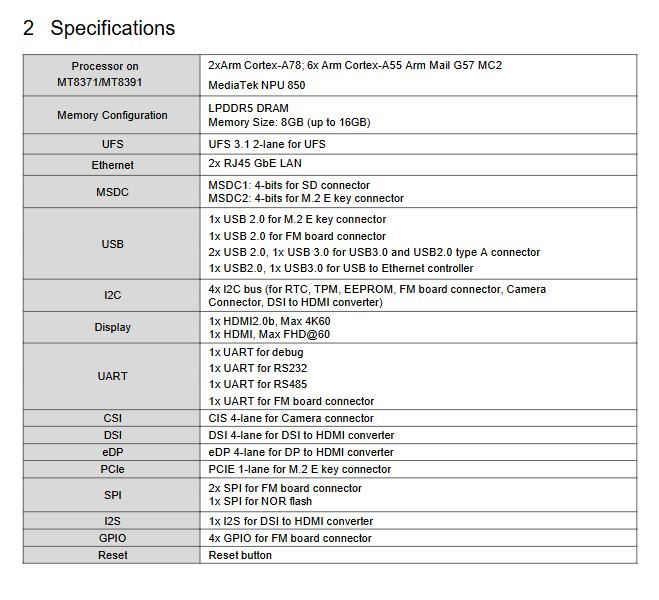659x600 pixels.
Task: Click the MediaTek NPU 850 text
Action: pyautogui.click(x=257, y=85)
